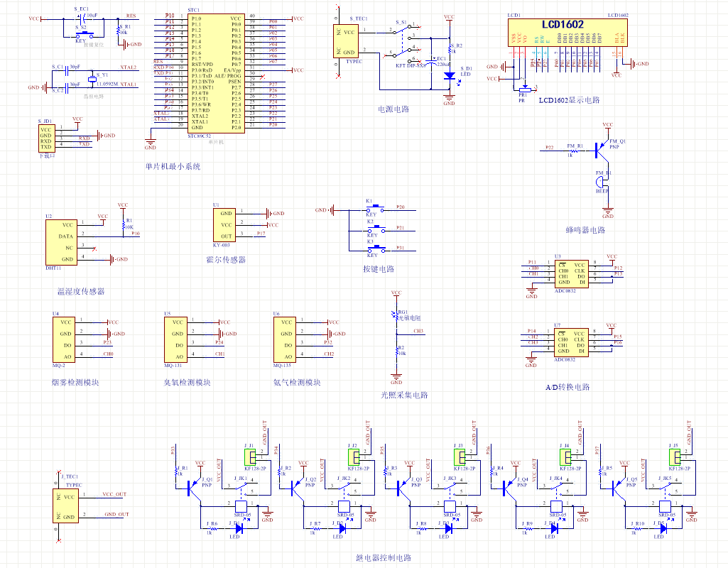Select the J_J4 green terminal block

[565, 457]
